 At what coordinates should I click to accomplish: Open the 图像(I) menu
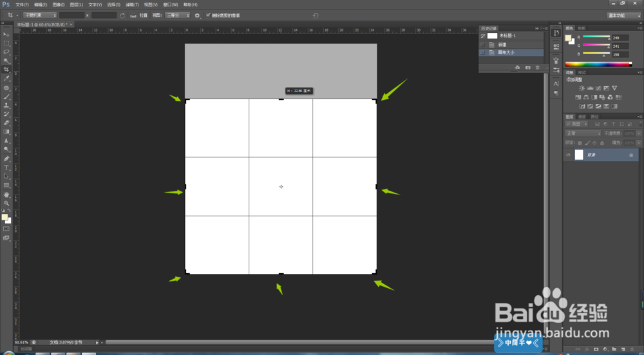click(x=59, y=5)
